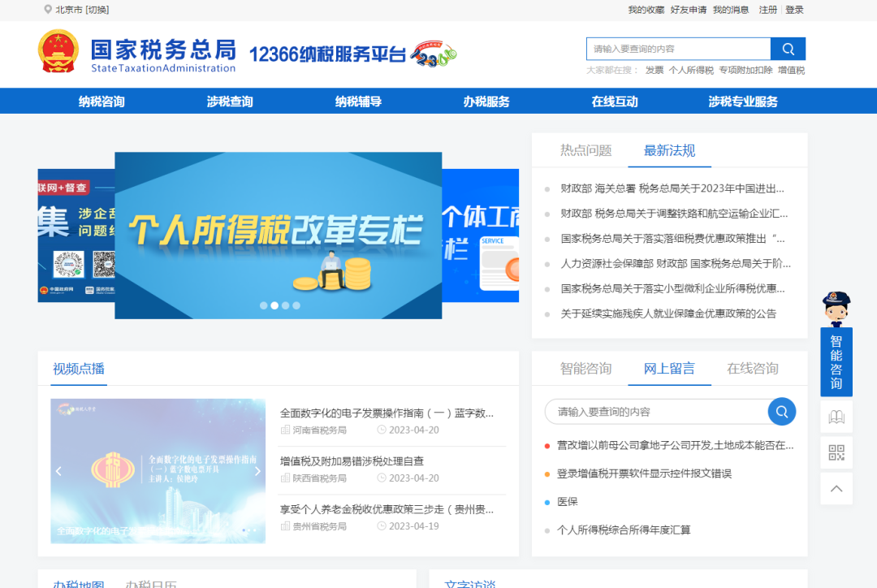Image resolution: width=877 pixels, height=588 pixels.
Task: Open the 在线互动 navigation menu
Action: [615, 102]
